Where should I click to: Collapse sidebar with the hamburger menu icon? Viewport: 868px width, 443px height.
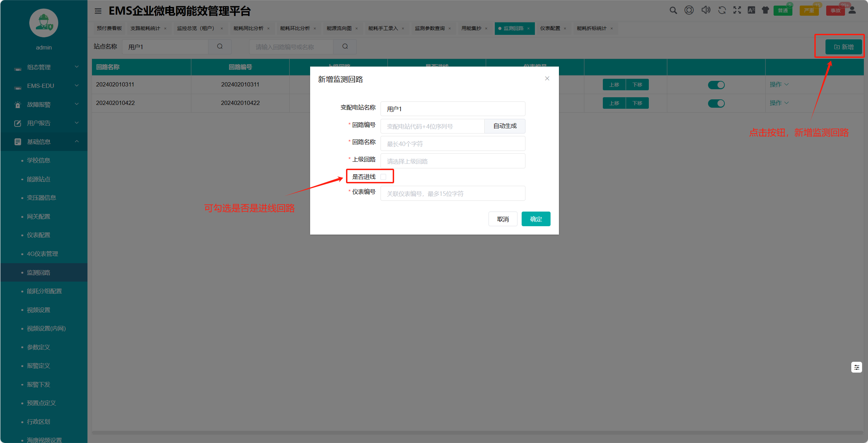98,11
